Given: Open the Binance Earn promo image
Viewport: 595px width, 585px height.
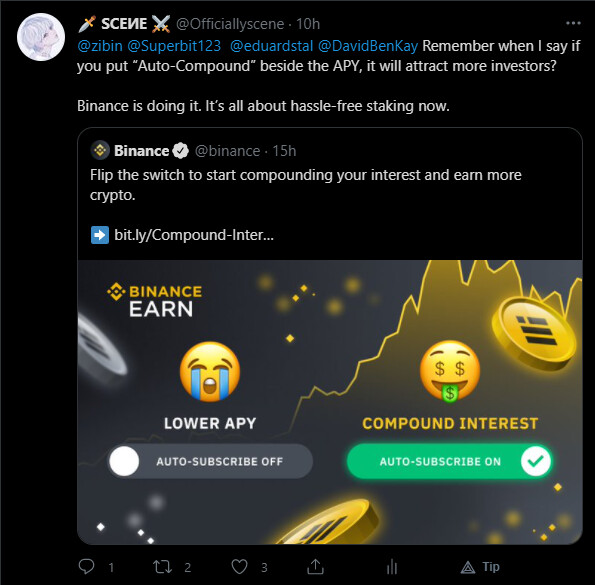Looking at the screenshot, I should pos(330,402).
